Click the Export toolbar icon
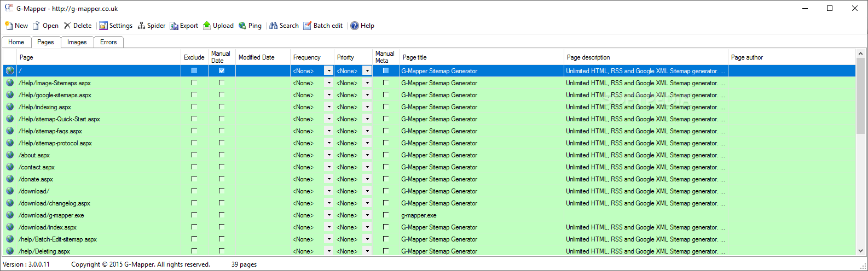The image size is (868, 271). click(x=174, y=26)
